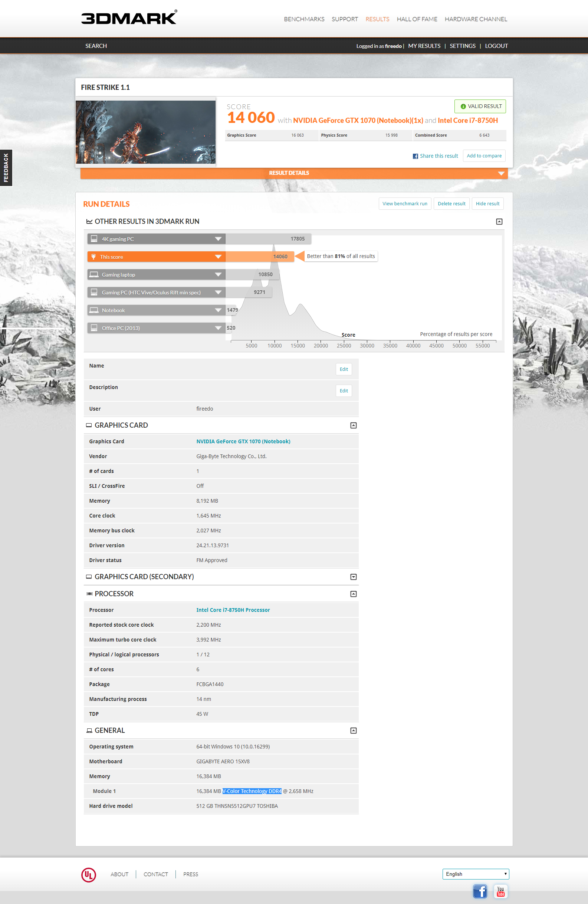This screenshot has height=904, width=588.
Task: Go to My Results
Action: 424,46
